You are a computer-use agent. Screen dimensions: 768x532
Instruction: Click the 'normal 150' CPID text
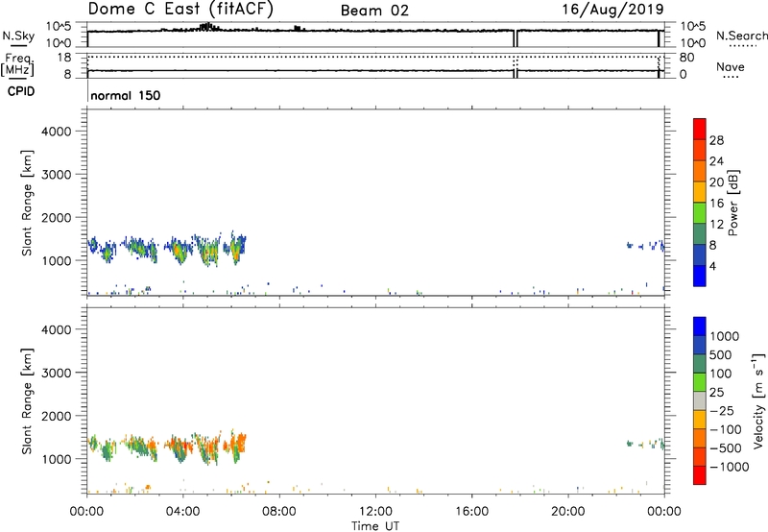(126, 95)
